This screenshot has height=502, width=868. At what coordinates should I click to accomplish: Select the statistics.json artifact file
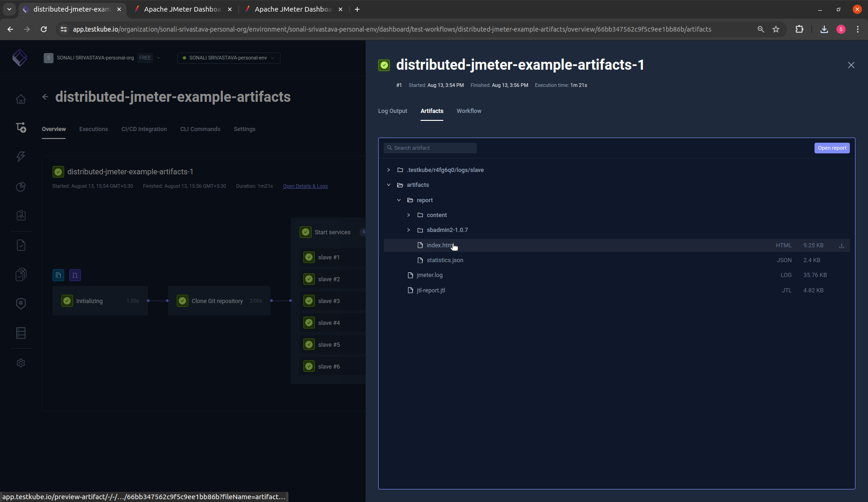(x=445, y=260)
